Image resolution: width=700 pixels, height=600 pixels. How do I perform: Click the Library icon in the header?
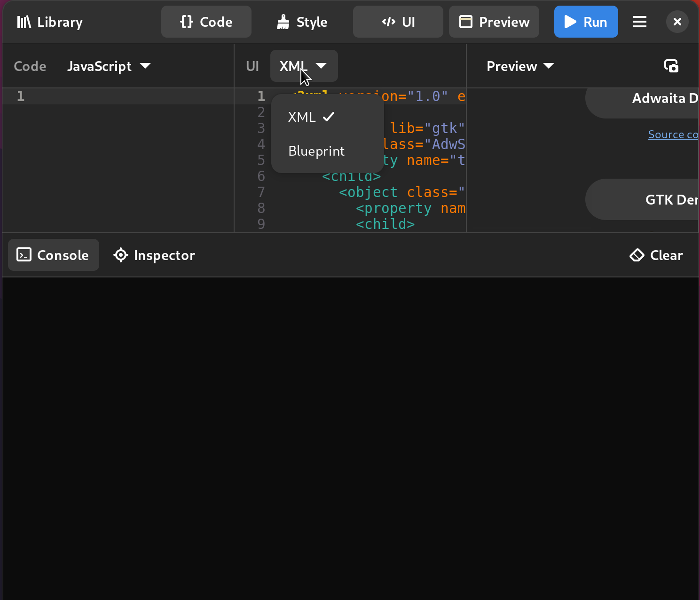pos(23,22)
